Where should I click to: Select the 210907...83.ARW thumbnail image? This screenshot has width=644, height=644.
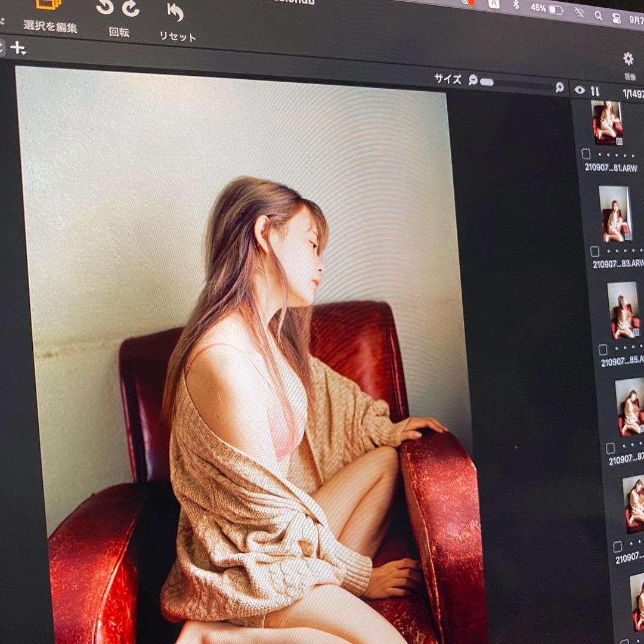(615, 213)
